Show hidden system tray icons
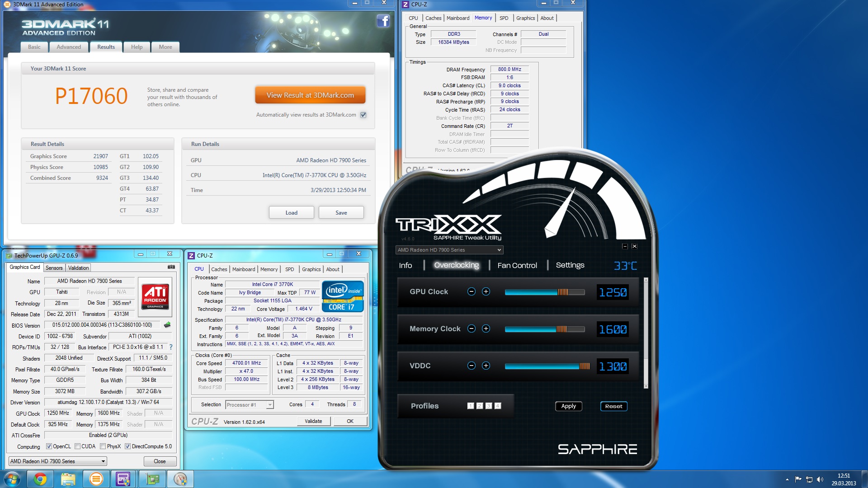Screen dimensions: 868x488 click(787, 479)
